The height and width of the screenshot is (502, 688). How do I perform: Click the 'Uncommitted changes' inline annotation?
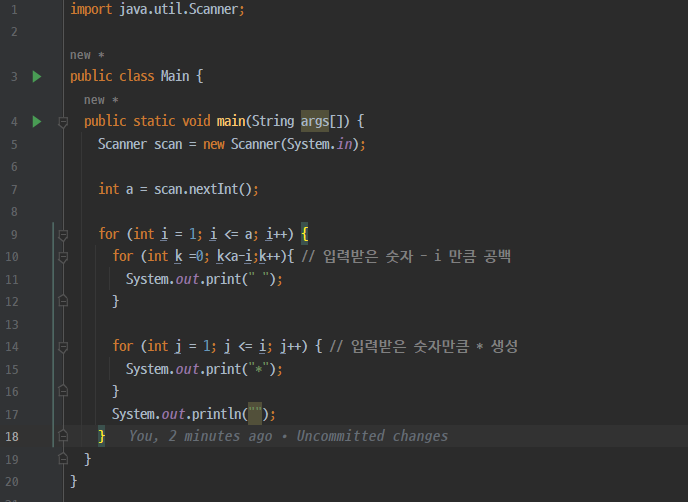tap(372, 436)
